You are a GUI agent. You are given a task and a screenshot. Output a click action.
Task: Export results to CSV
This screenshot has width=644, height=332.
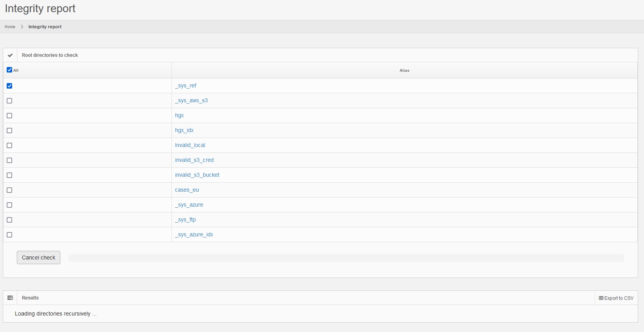coord(616,298)
